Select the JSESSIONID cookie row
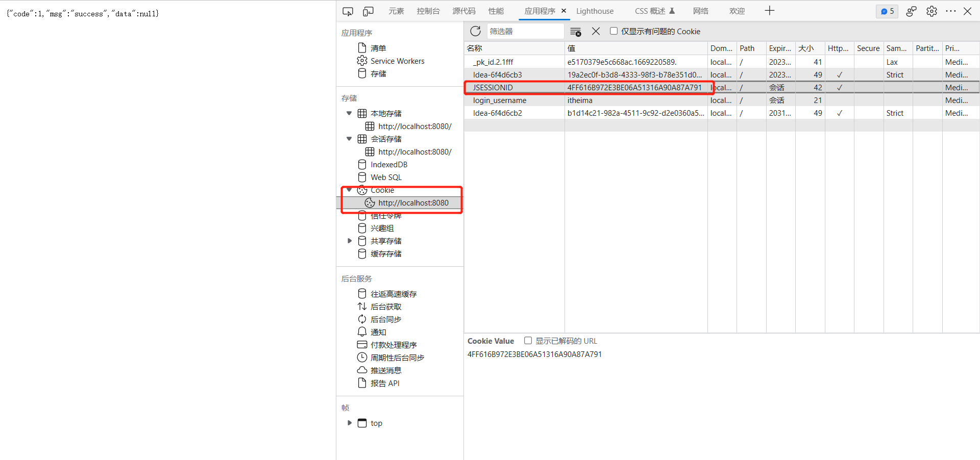This screenshot has height=460, width=980. click(x=722, y=87)
